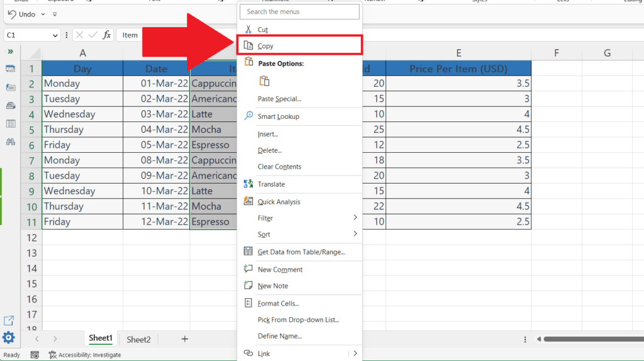
Task: Click cell containing Wednesday in row 4
Action: 82,114
